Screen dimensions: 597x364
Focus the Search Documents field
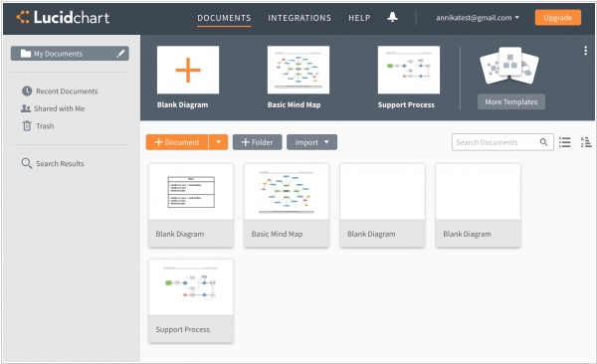click(502, 142)
